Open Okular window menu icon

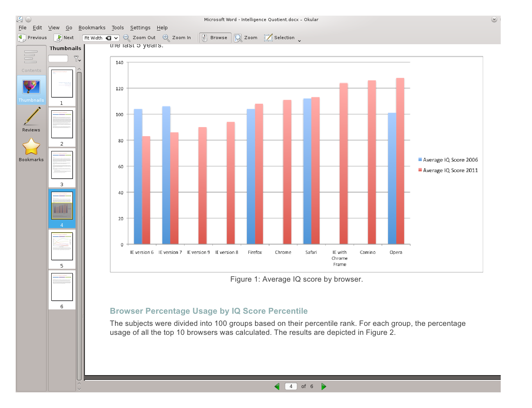tap(20, 19)
